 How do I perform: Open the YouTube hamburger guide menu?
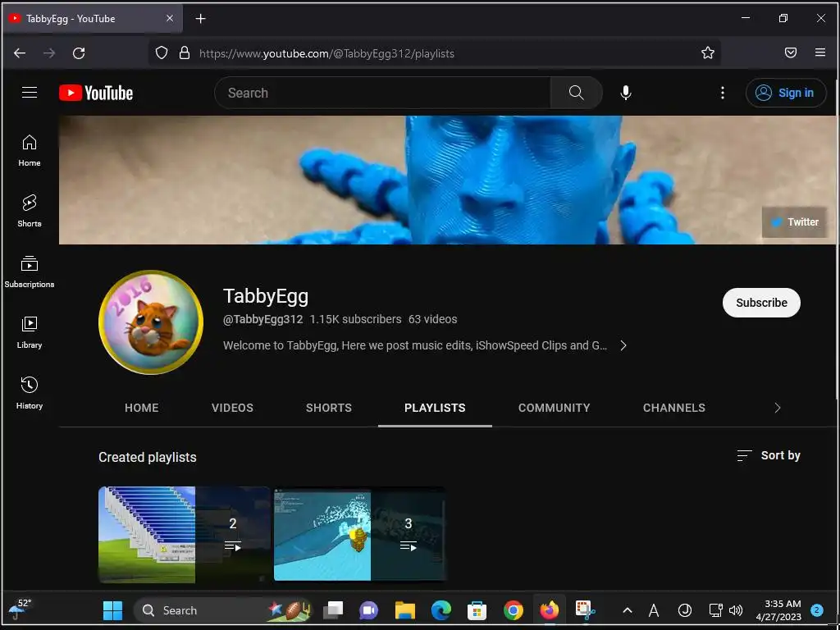click(x=30, y=93)
